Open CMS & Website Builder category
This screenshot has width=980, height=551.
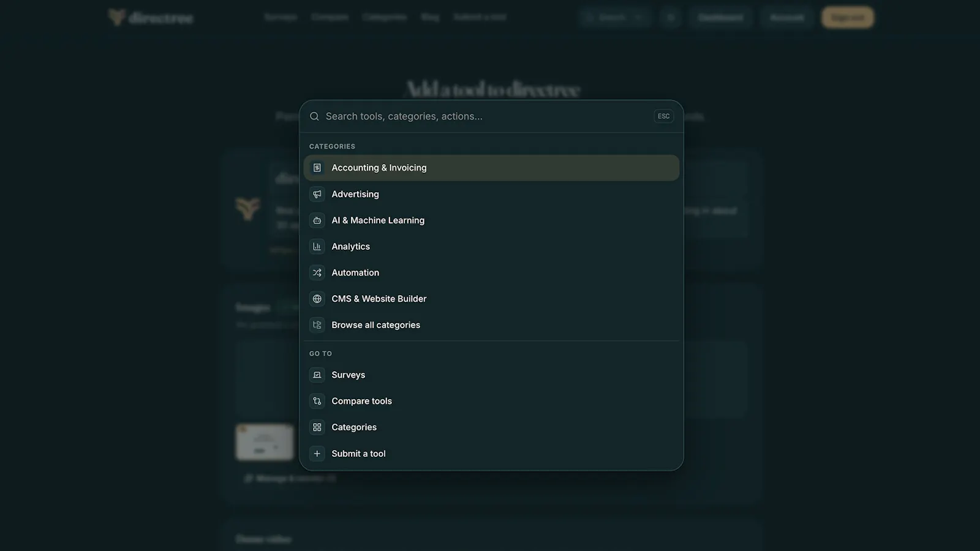(491, 299)
